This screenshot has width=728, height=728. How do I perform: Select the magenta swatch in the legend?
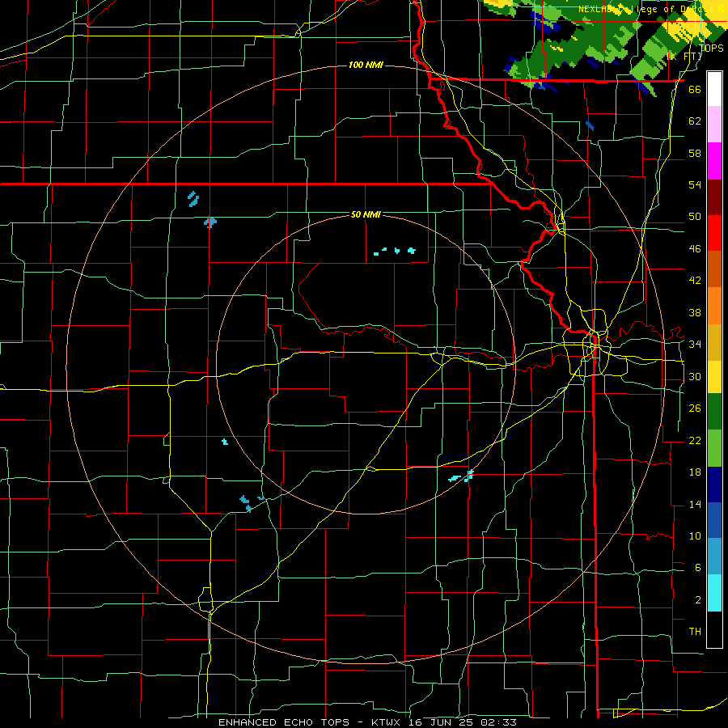[714, 161]
